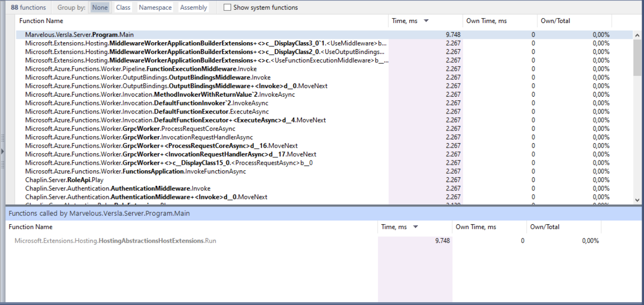Click callee table Own Time, ms header

pyautogui.click(x=489, y=227)
